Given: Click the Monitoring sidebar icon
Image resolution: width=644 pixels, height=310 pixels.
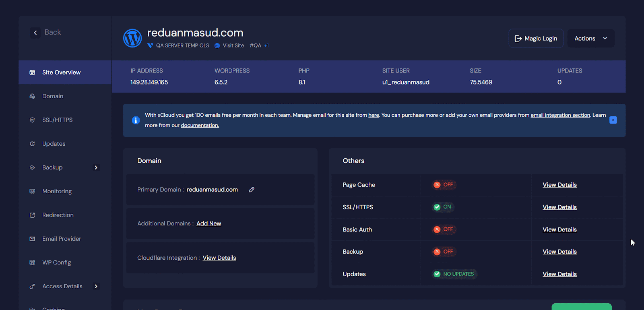Looking at the screenshot, I should 32,191.
